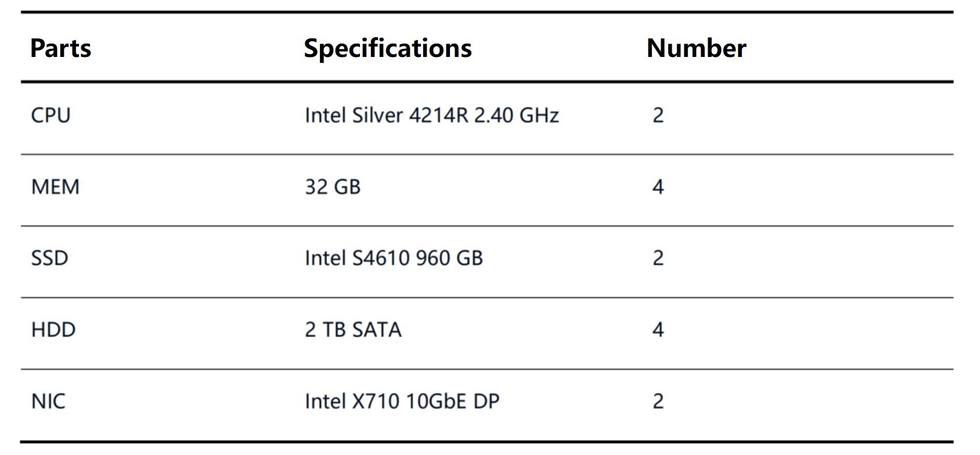
Task: Select the NIC row label
Action: (48, 401)
